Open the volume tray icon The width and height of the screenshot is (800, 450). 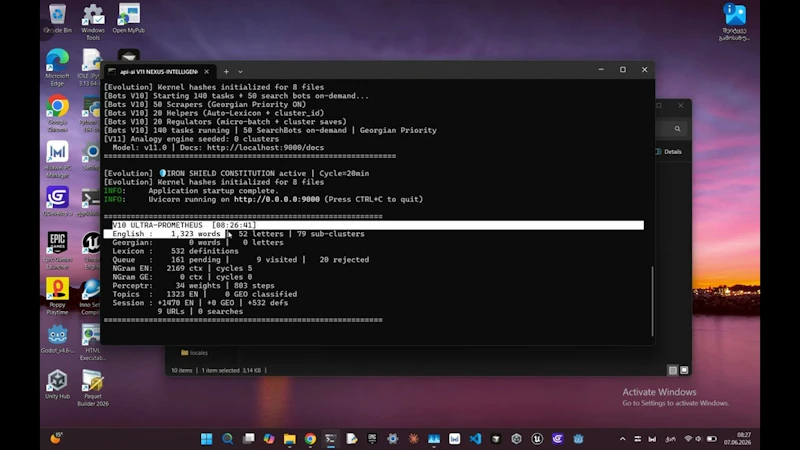coord(698,439)
